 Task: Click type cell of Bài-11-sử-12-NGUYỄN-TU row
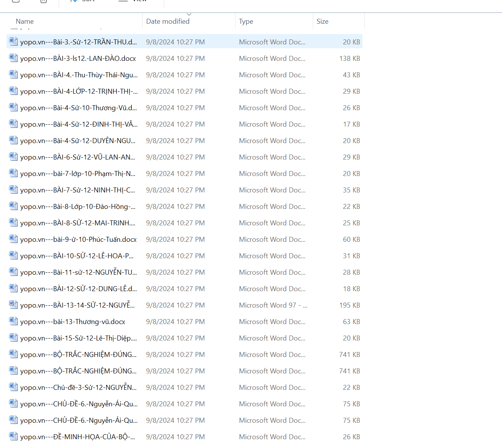pyautogui.click(x=272, y=272)
